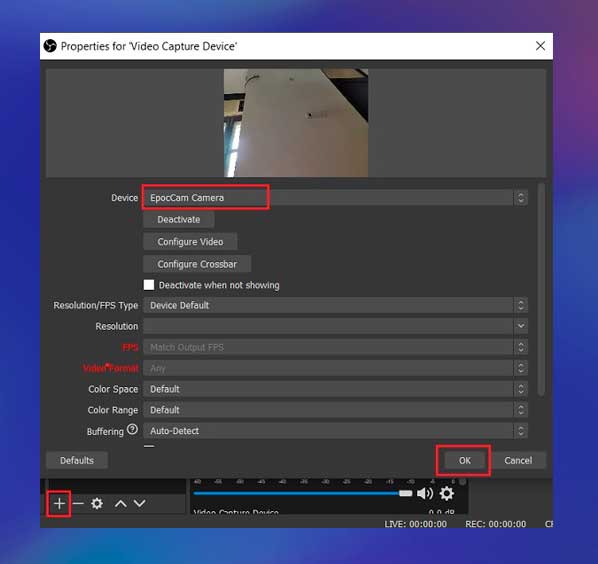Click the Resolution/FPS Type label
Screen dimensions: 598x564
point(96,305)
